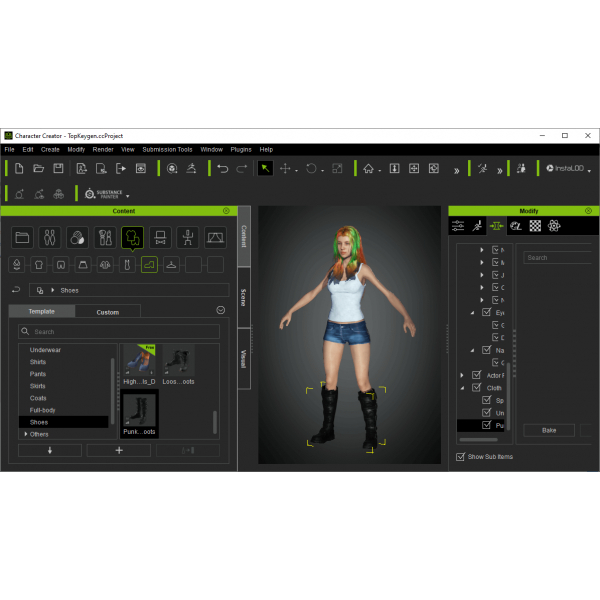Open the Cloth category icon in Content

(132, 238)
